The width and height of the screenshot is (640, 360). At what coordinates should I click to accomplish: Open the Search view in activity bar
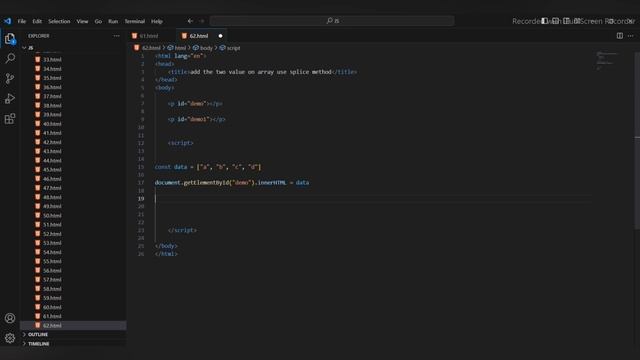(x=10, y=58)
